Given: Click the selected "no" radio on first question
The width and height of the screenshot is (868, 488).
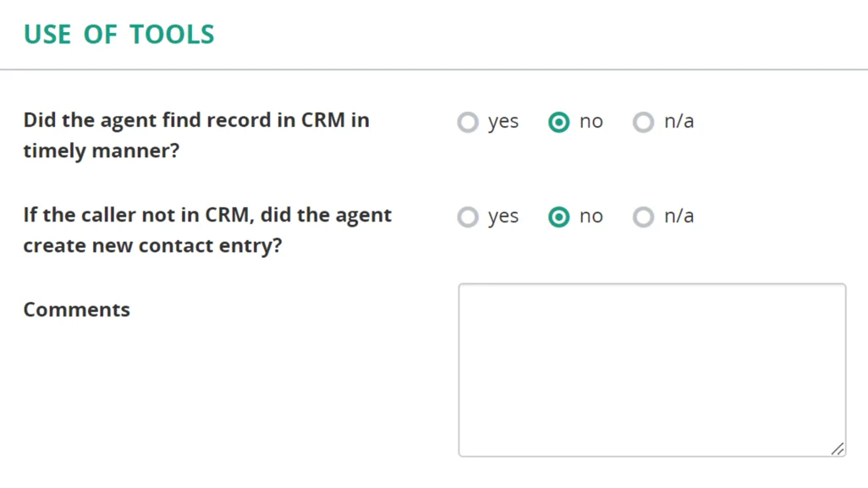Looking at the screenshot, I should (x=558, y=122).
